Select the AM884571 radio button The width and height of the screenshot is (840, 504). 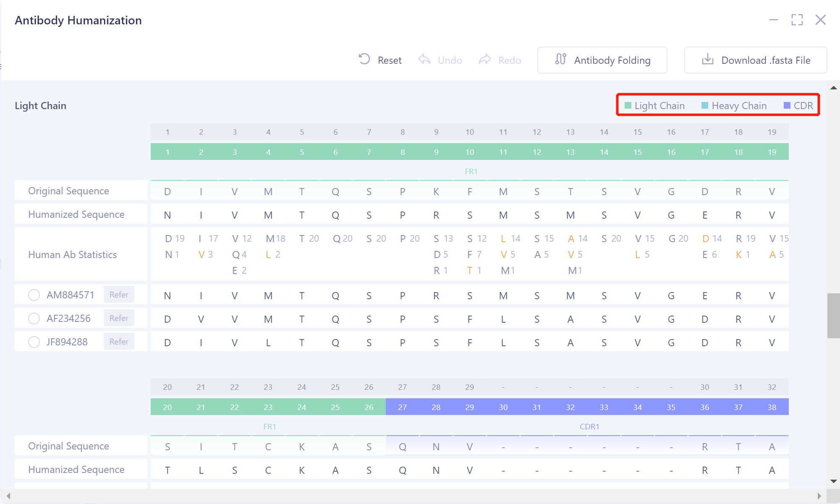[34, 295]
